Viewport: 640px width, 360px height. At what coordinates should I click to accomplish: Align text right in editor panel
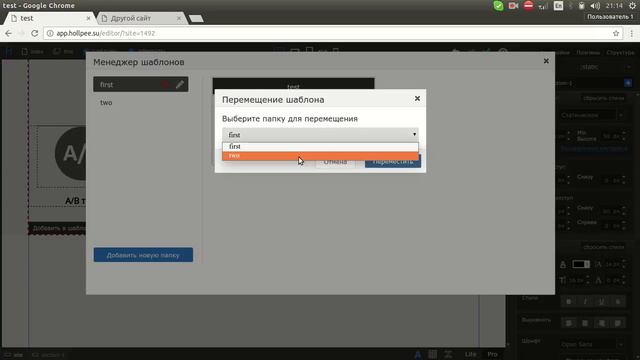pyautogui.click(x=601, y=323)
